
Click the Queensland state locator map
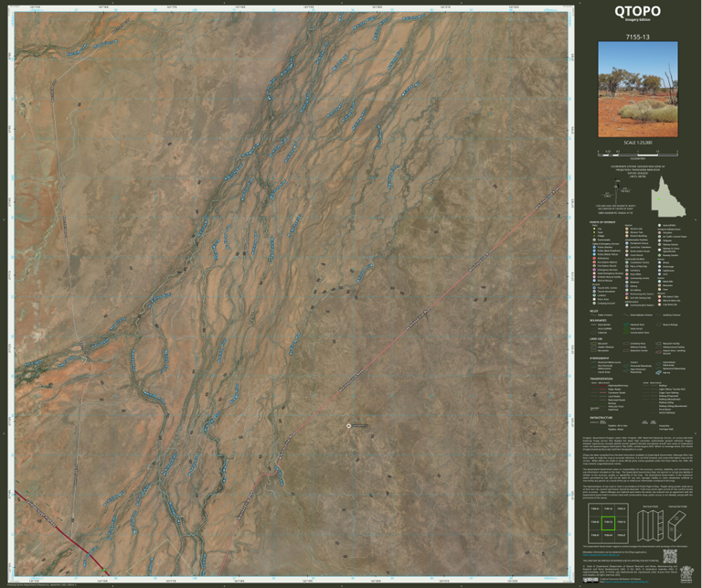pyautogui.click(x=668, y=196)
